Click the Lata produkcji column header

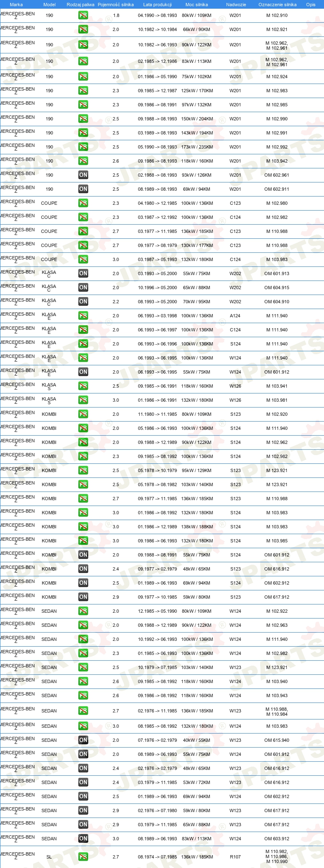pos(157,5)
